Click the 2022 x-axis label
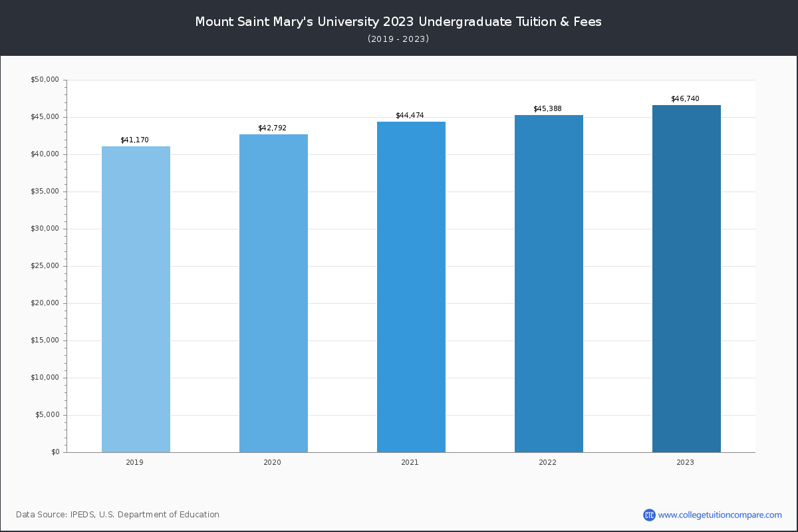This screenshot has height=532, width=798. pos(548,462)
